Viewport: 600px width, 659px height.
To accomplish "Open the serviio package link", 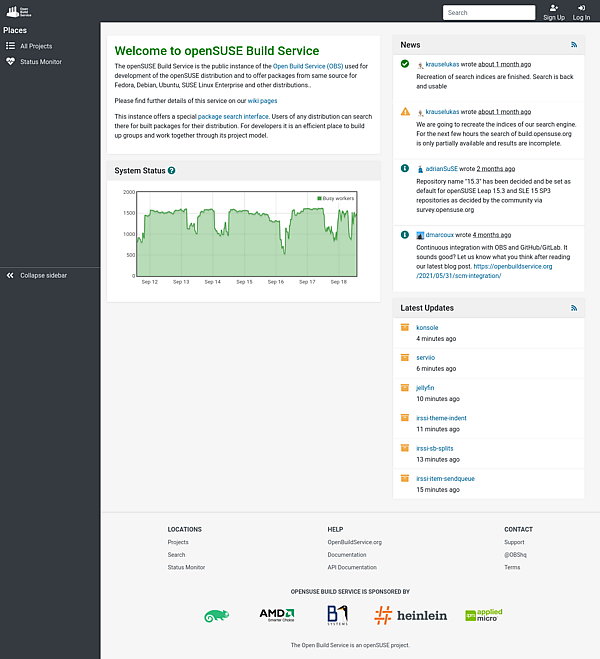I will pyautogui.click(x=425, y=358).
